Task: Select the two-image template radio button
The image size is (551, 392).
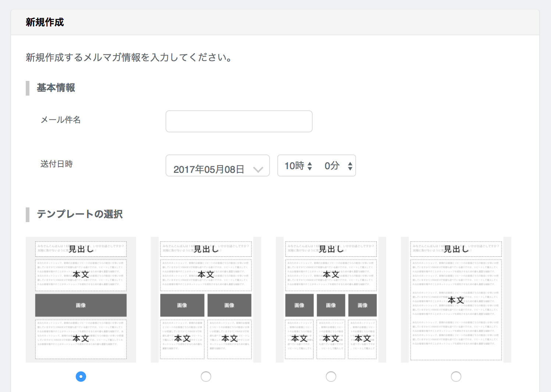Action: (206, 377)
